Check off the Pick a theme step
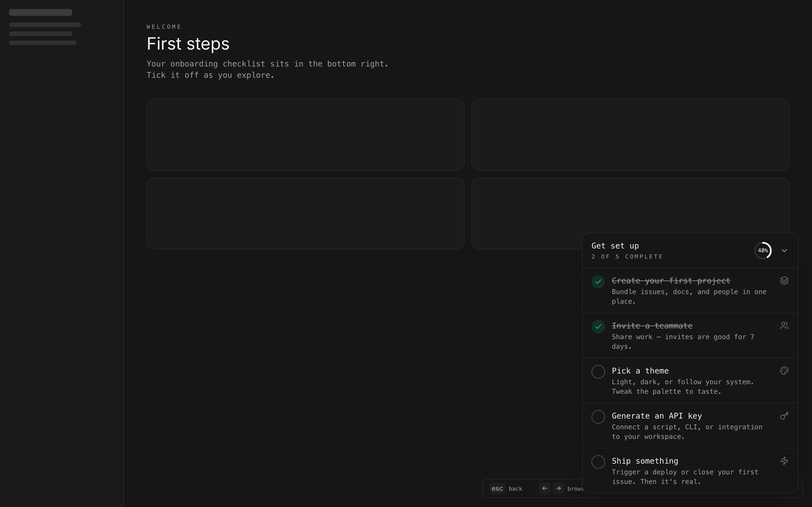Viewport: 812px width, 507px height. pyautogui.click(x=598, y=372)
